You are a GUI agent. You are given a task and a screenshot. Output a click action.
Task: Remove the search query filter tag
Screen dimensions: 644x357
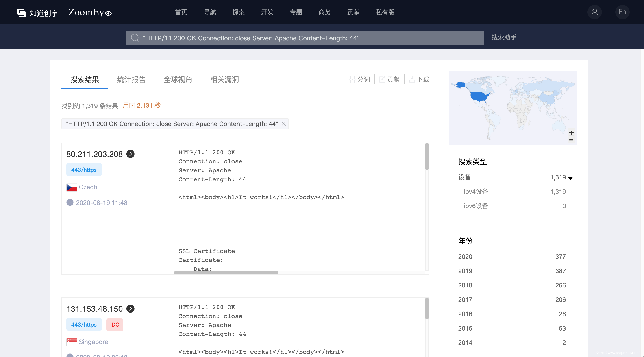(283, 124)
